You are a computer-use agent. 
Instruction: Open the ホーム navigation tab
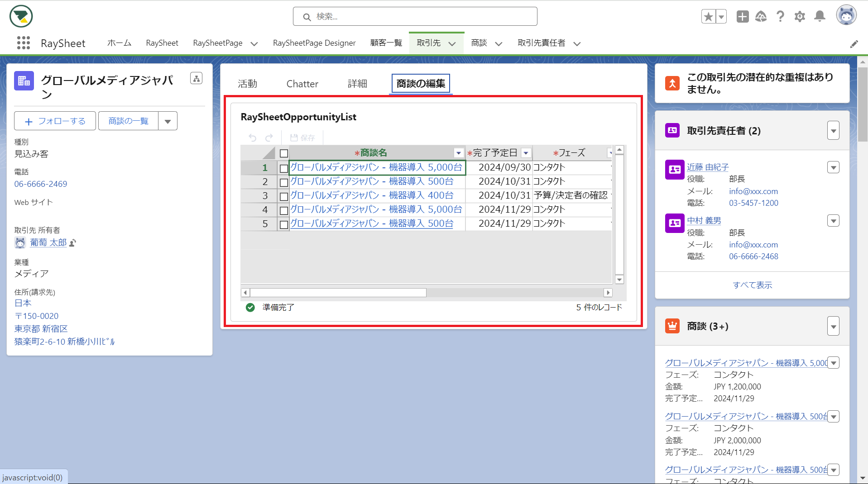(x=119, y=43)
